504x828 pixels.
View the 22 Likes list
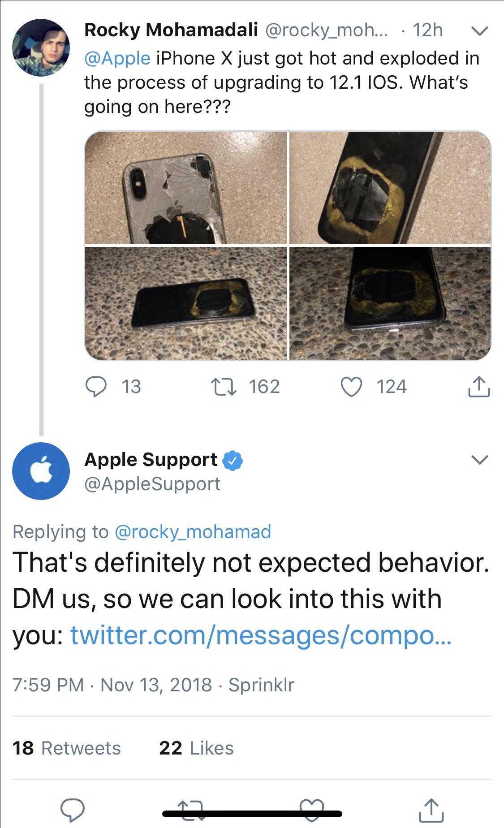click(x=196, y=748)
